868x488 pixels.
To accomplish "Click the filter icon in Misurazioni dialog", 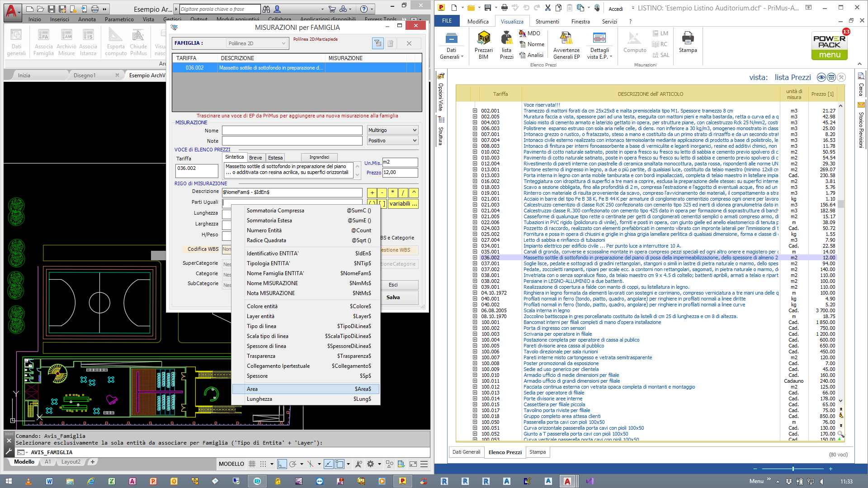I will 377,43.
